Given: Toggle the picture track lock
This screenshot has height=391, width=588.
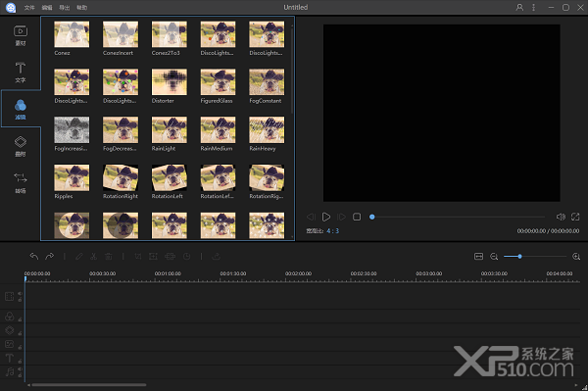Looking at the screenshot, I should (x=20, y=347).
